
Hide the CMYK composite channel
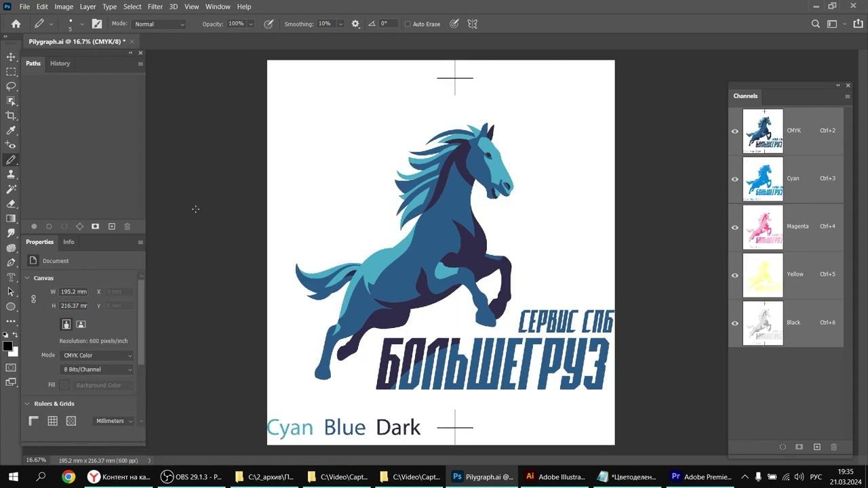[735, 131]
